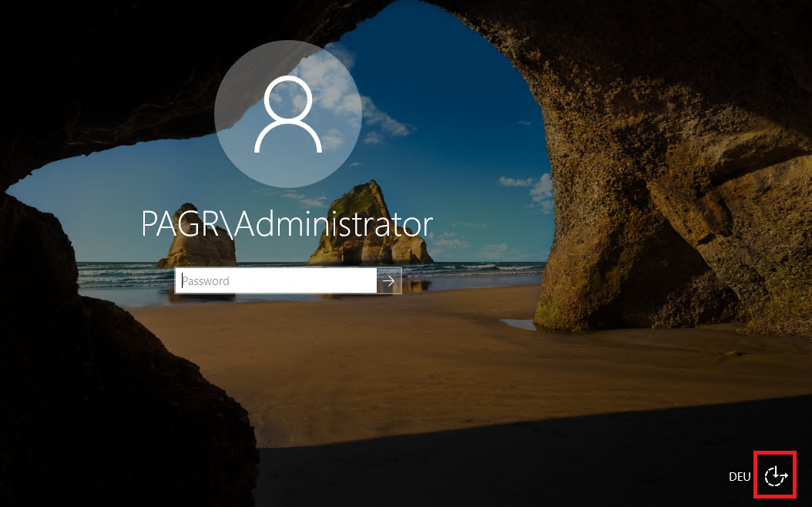The width and height of the screenshot is (812, 507).
Task: Select the PAGR\Administrator account name
Action: (x=287, y=224)
